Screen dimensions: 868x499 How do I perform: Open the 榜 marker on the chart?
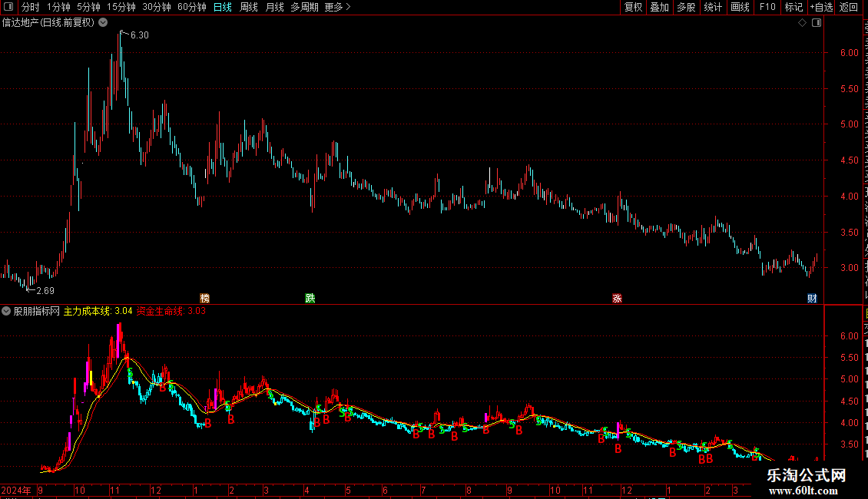(204, 298)
